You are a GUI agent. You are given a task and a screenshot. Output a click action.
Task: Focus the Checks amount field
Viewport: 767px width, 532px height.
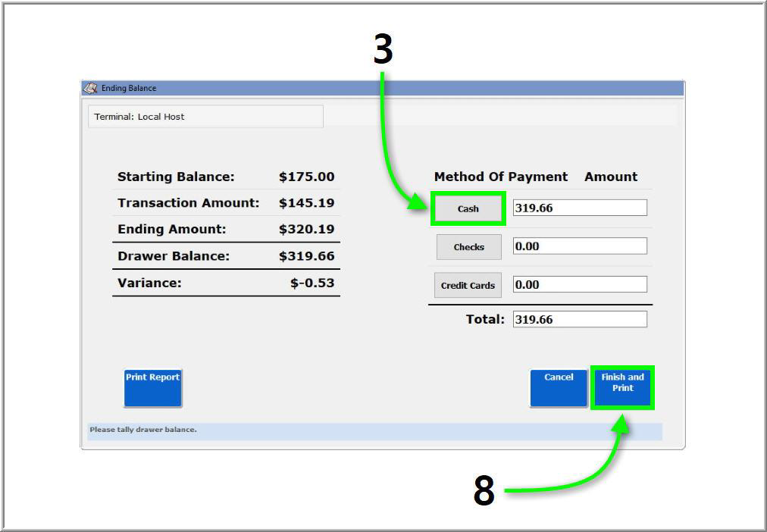(580, 246)
